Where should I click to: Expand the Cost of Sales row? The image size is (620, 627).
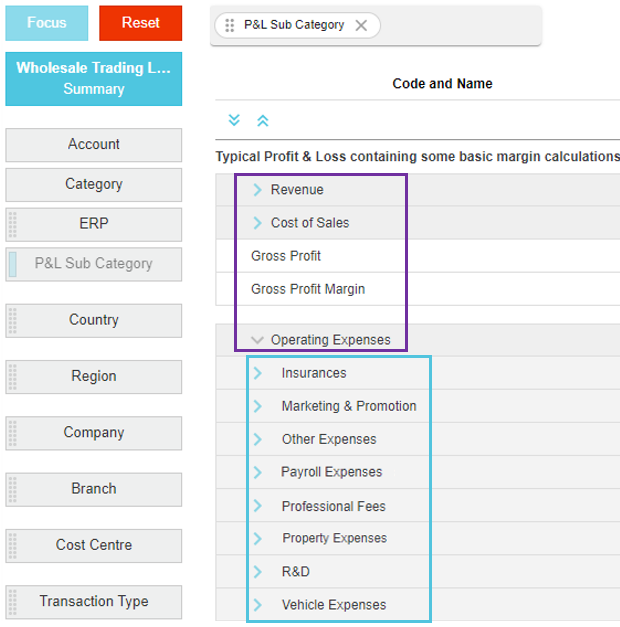point(257,223)
